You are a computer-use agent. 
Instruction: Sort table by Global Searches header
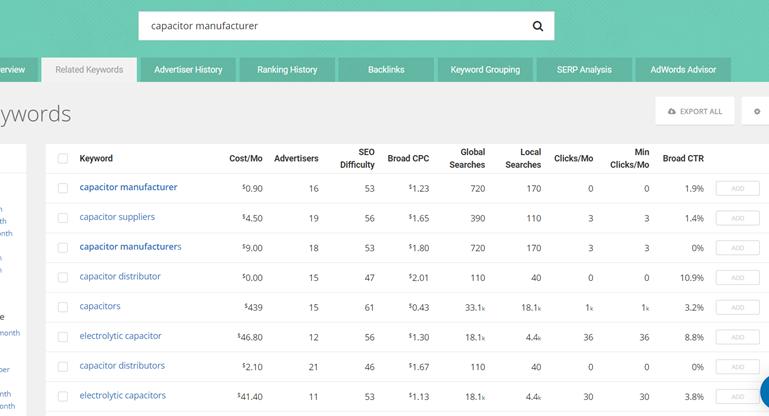pos(466,158)
